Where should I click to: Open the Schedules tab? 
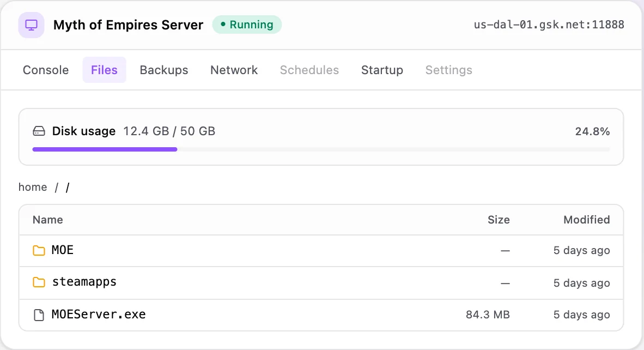click(309, 70)
